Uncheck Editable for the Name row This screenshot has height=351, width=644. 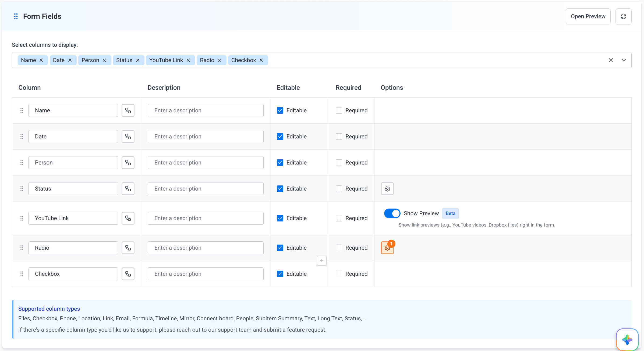click(280, 110)
